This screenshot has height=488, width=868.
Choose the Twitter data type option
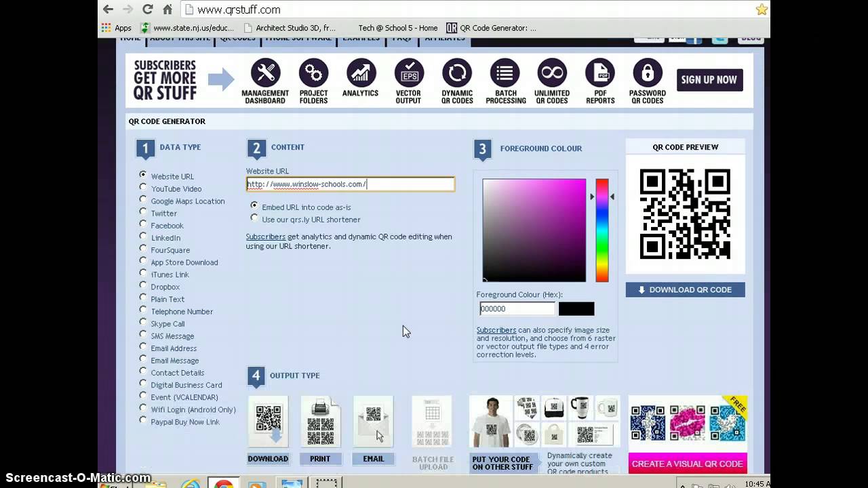click(x=143, y=212)
